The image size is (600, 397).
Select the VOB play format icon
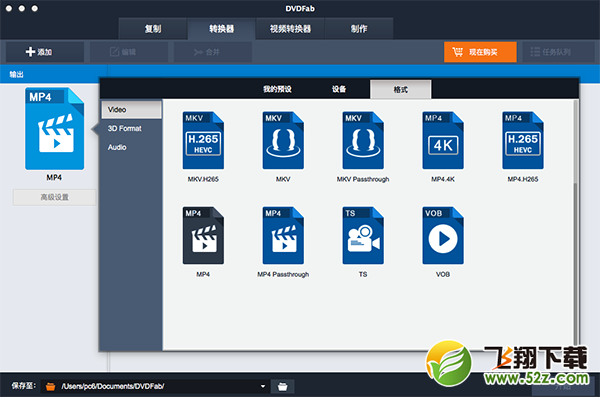tap(443, 235)
